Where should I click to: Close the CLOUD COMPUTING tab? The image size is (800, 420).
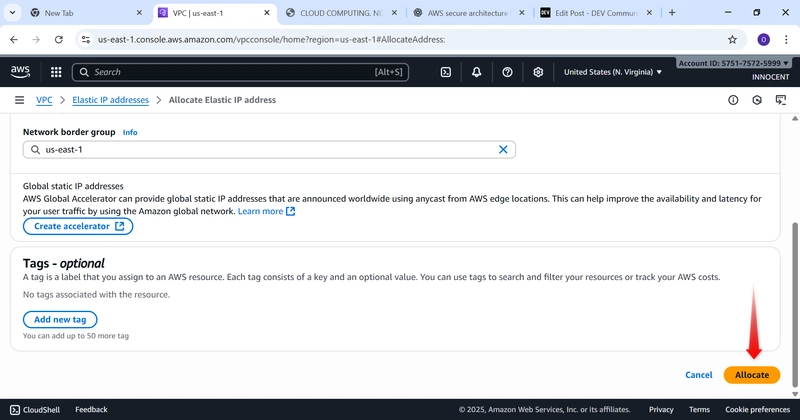tap(394, 13)
